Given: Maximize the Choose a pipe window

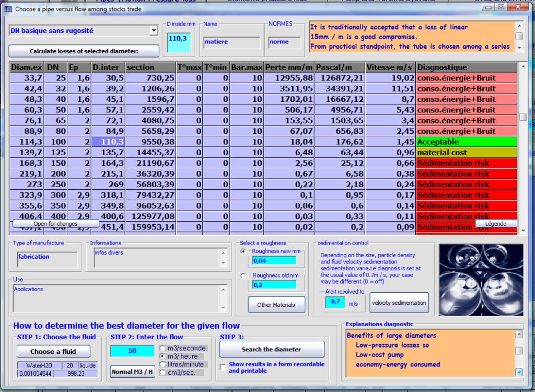Looking at the screenshot, I should [x=501, y=6].
